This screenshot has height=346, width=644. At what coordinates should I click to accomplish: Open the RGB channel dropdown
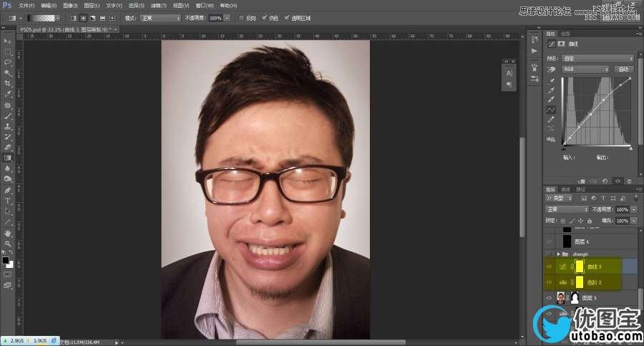coord(585,69)
